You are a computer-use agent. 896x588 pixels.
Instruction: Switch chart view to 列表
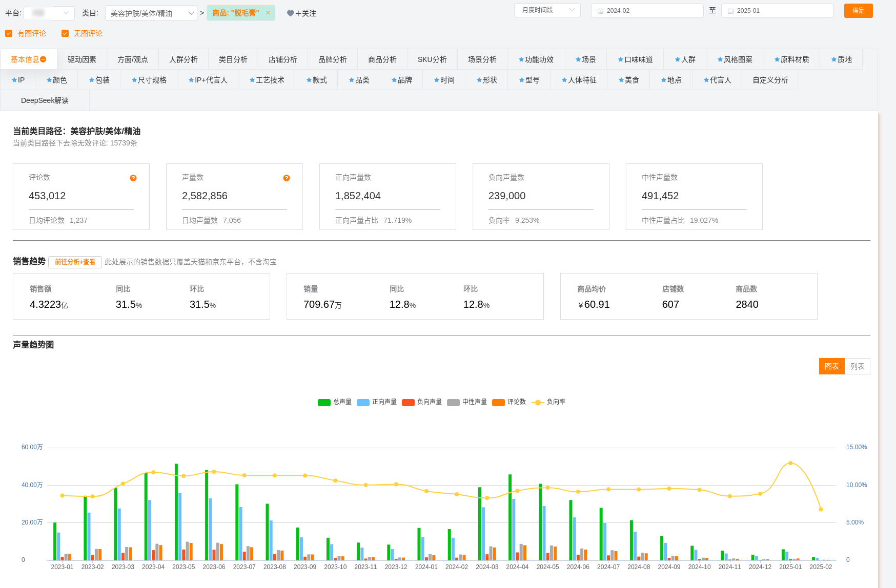tap(858, 366)
